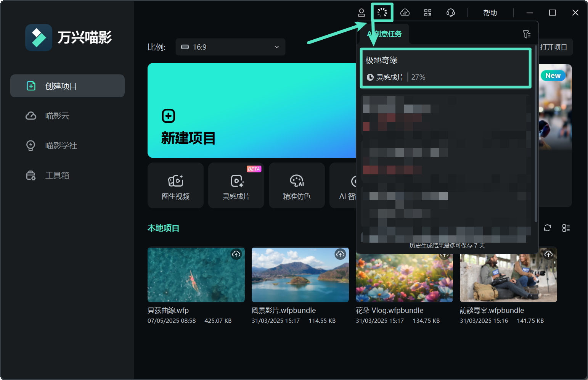Open the cloud transfer icon in top bar

tap(405, 13)
